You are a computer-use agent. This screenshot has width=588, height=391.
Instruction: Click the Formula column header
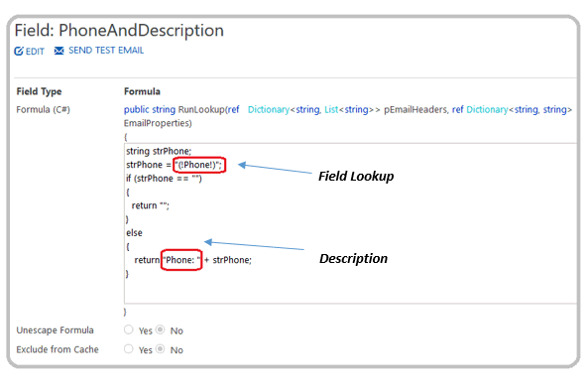(142, 91)
